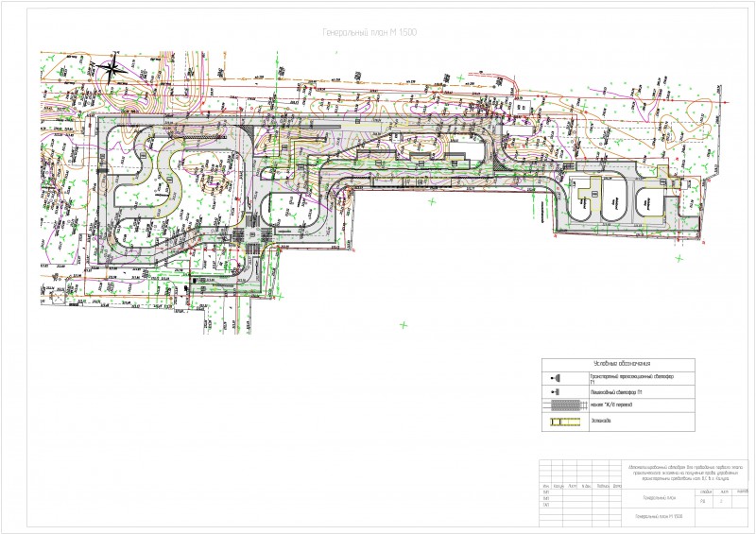The width and height of the screenshot is (756, 534).
Task: Click the 'Эстакада' legend label
Action: (601, 422)
